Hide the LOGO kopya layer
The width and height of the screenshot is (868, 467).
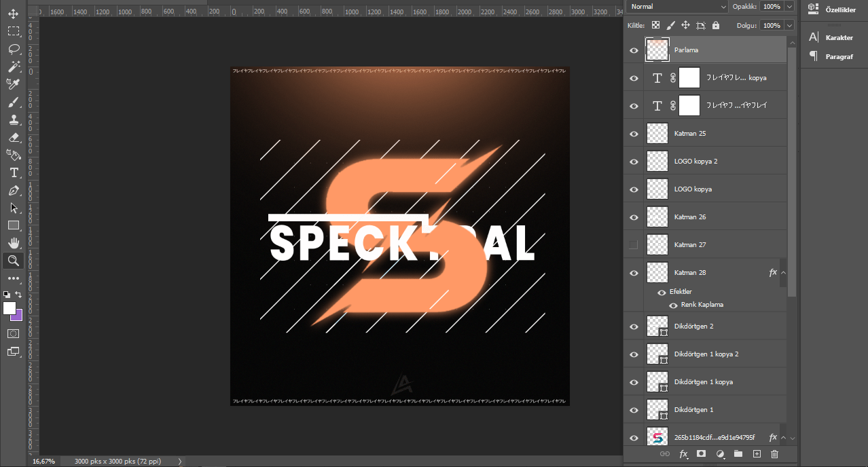[634, 189]
